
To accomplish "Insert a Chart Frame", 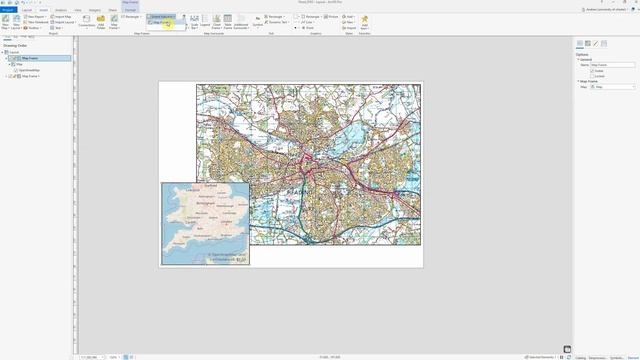I will [x=217, y=22].
